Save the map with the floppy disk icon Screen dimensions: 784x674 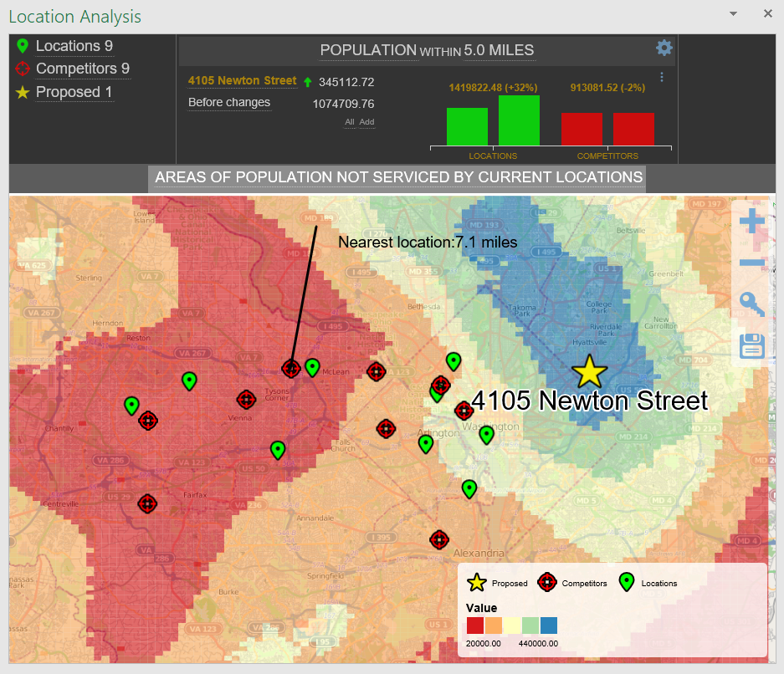(x=752, y=345)
